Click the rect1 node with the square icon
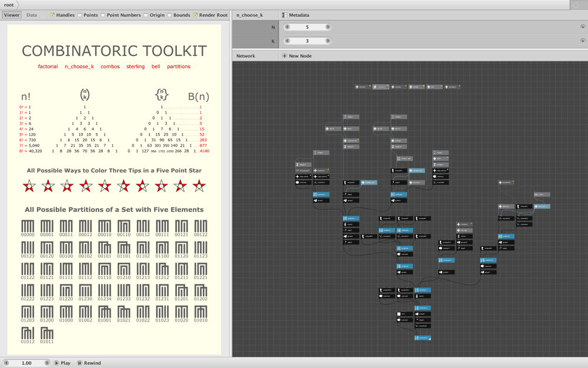The width and height of the screenshot is (588, 368). pos(405,314)
